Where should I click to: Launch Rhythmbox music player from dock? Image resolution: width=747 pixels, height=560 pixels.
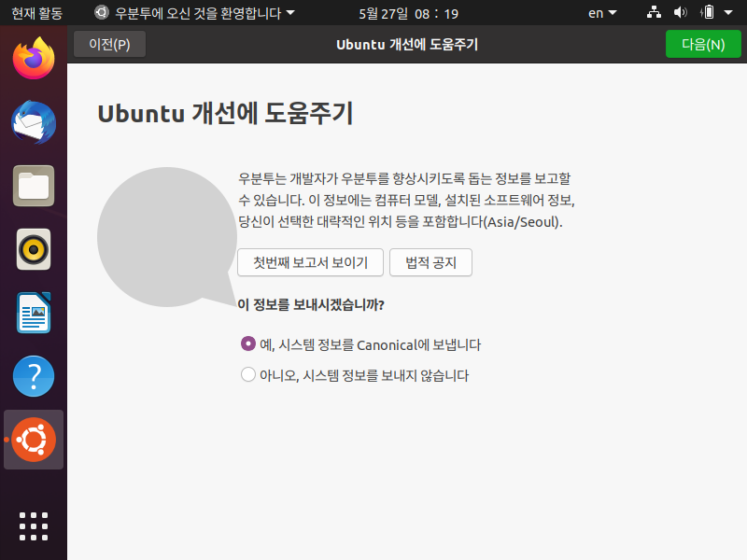click(x=34, y=249)
